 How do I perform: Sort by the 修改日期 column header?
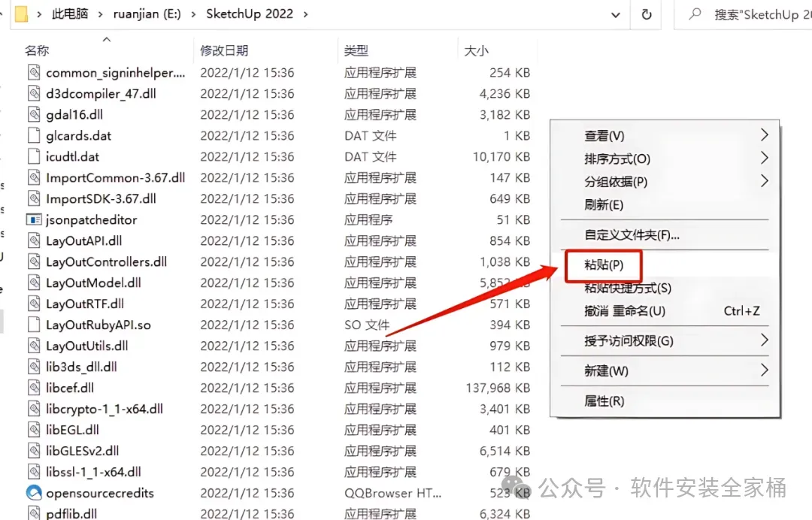tap(224, 50)
